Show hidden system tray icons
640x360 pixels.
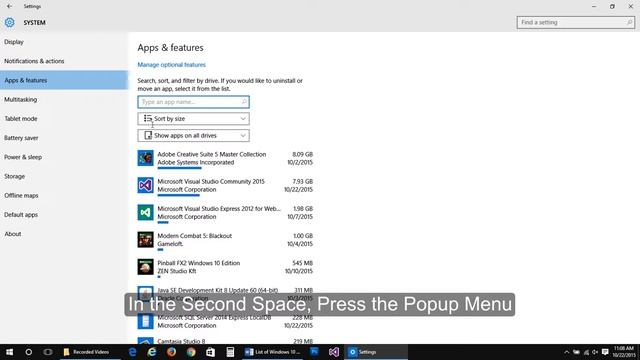(x=567, y=352)
